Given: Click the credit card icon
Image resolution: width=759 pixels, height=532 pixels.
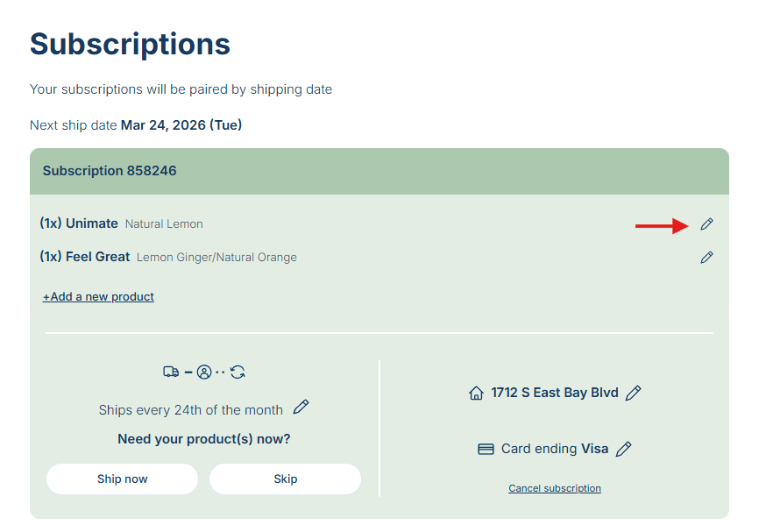Looking at the screenshot, I should 486,450.
